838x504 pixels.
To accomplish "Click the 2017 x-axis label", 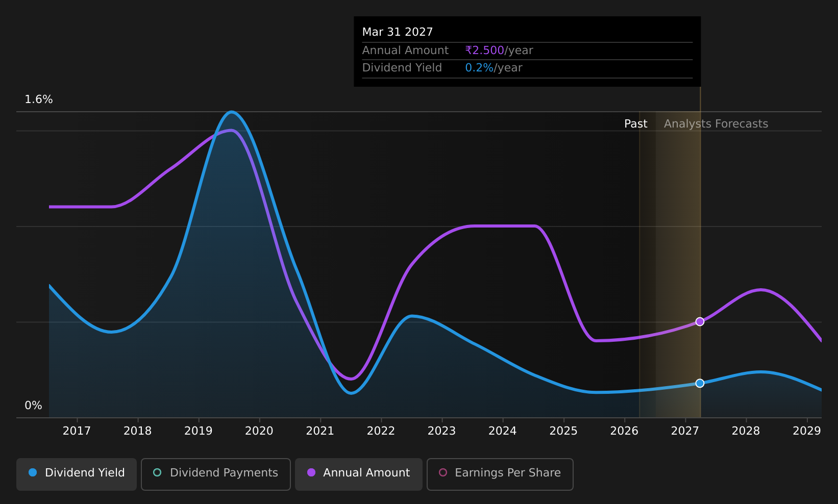I will click(77, 431).
